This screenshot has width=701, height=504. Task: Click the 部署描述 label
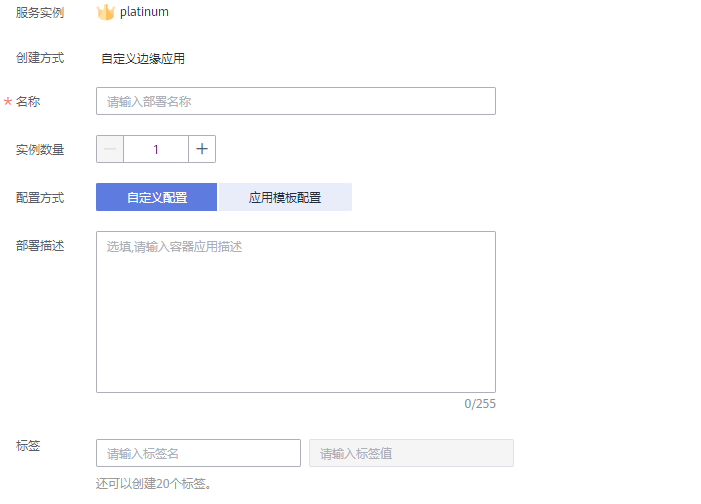(x=40, y=246)
